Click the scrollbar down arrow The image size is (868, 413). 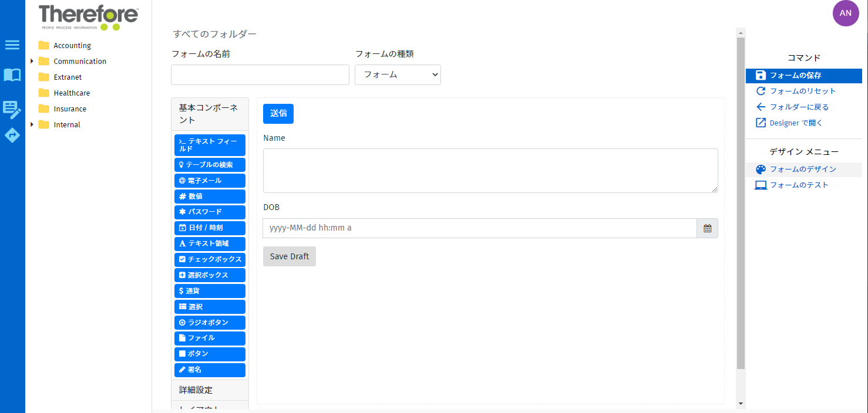coord(741,404)
